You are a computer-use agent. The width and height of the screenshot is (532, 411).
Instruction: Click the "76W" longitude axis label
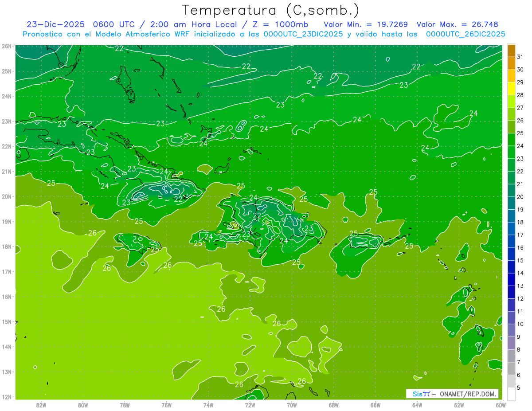167,405
